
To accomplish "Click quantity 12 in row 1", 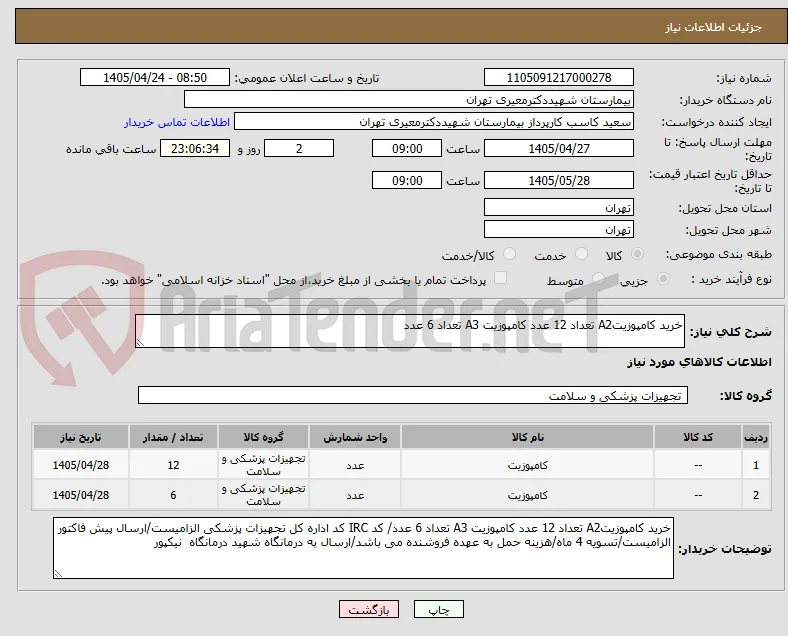I will [x=173, y=465].
